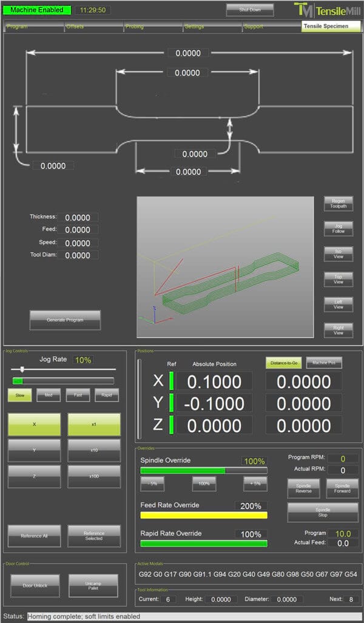Select the Right View button
The height and width of the screenshot is (623, 364).
[338, 329]
